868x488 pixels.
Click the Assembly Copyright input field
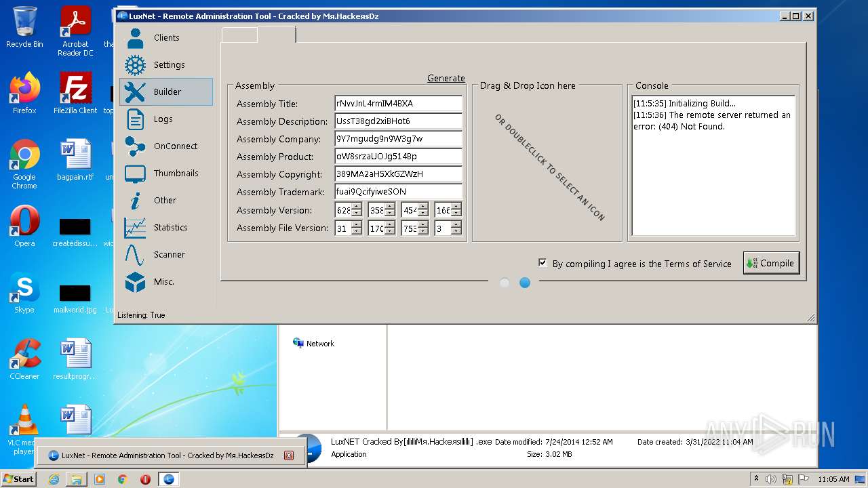pyautogui.click(x=398, y=174)
